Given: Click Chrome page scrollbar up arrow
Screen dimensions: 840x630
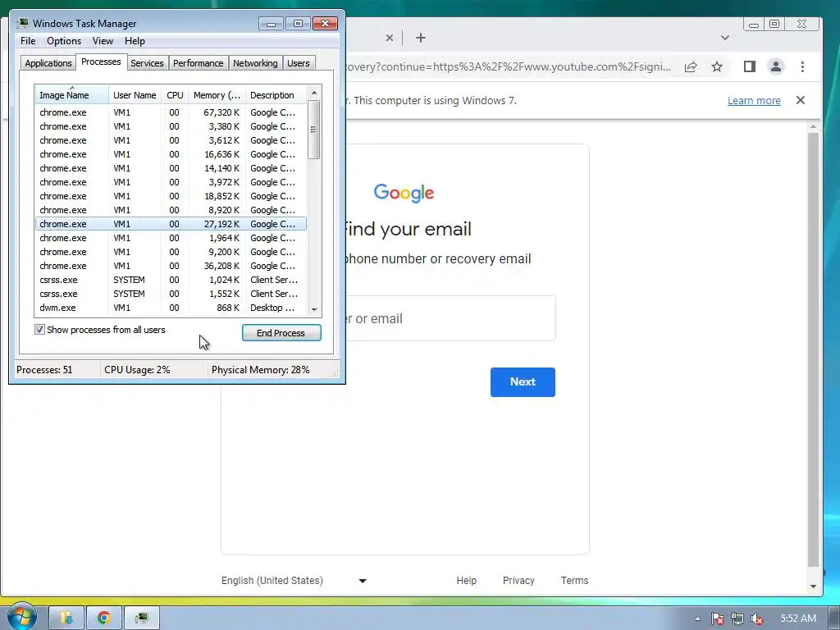Looking at the screenshot, I should click(813, 126).
